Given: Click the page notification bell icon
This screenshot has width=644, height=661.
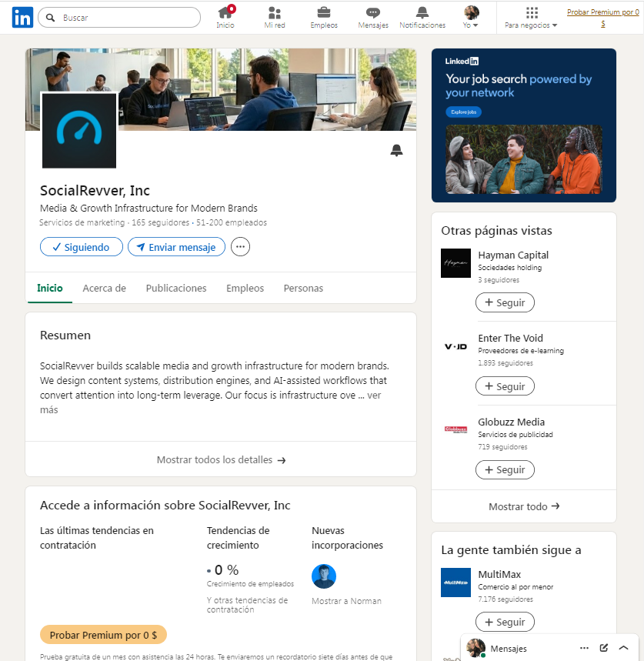Looking at the screenshot, I should click(x=396, y=150).
